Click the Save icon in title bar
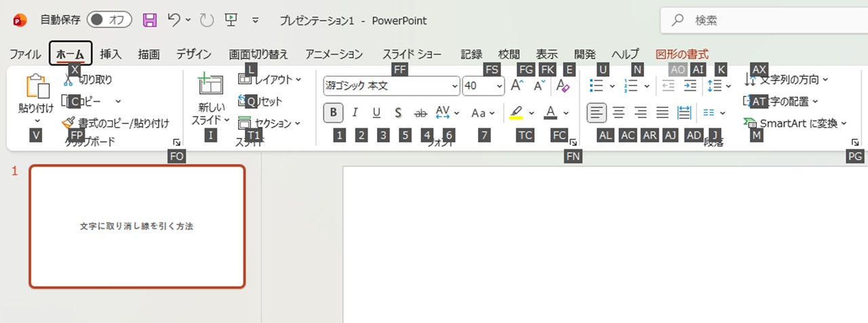The width and height of the screenshot is (868, 323). click(x=150, y=20)
